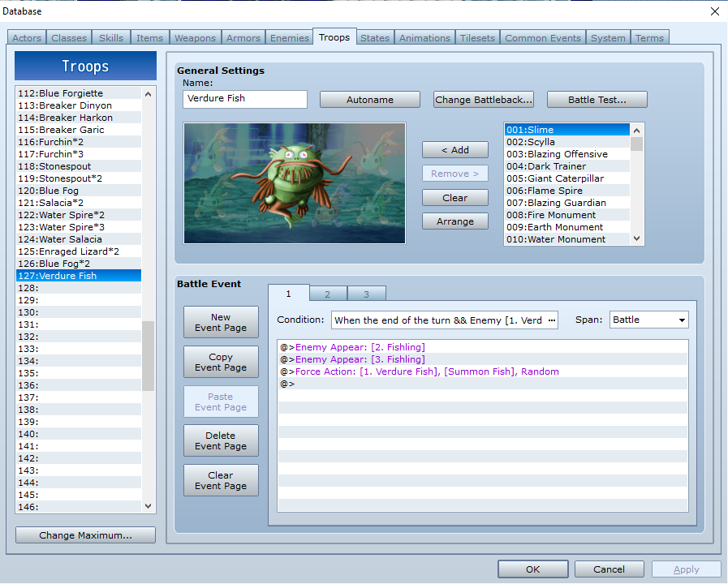
Task: Switch to the Enemies tab
Action: pyautogui.click(x=289, y=38)
